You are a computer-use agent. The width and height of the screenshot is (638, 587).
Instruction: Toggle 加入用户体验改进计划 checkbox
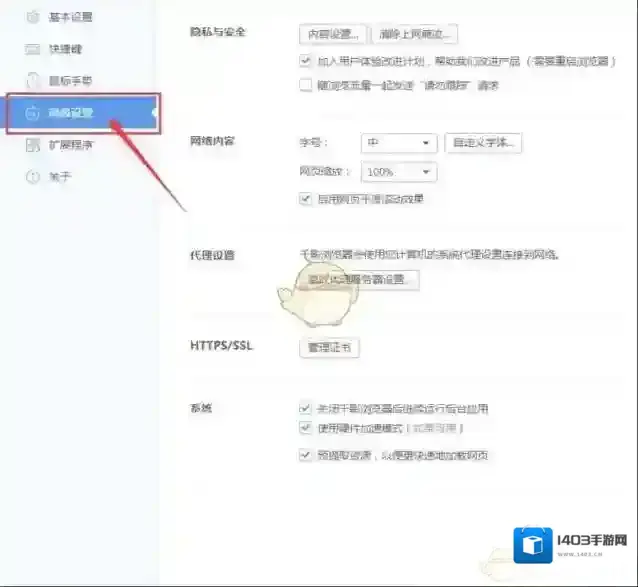coord(305,61)
